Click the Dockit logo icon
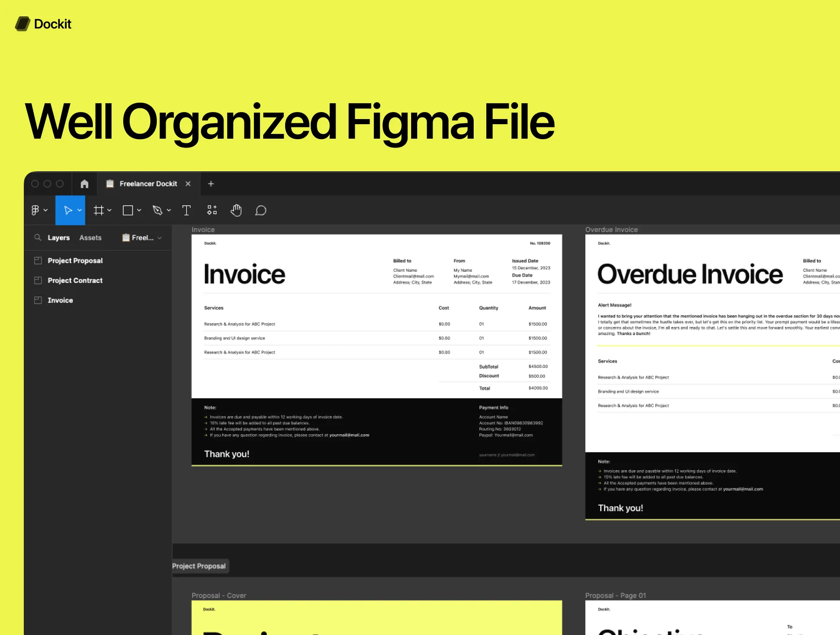The height and width of the screenshot is (635, 840). 22,24
